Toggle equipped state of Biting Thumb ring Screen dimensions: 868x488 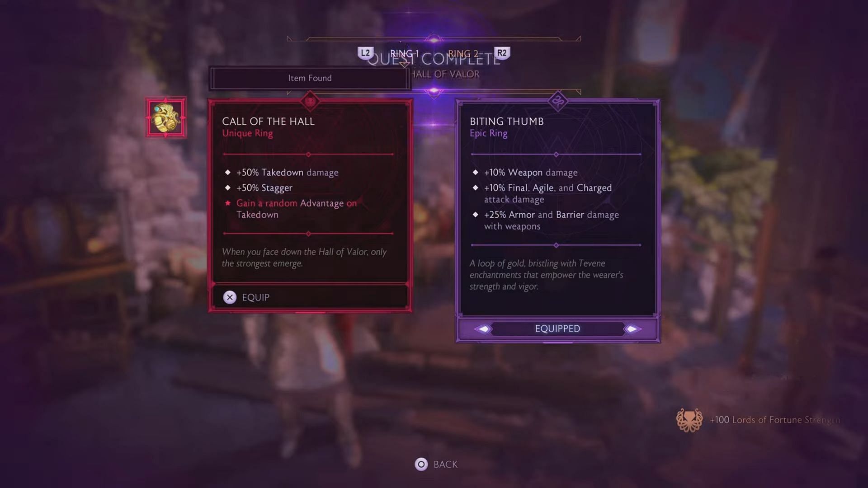coord(557,328)
